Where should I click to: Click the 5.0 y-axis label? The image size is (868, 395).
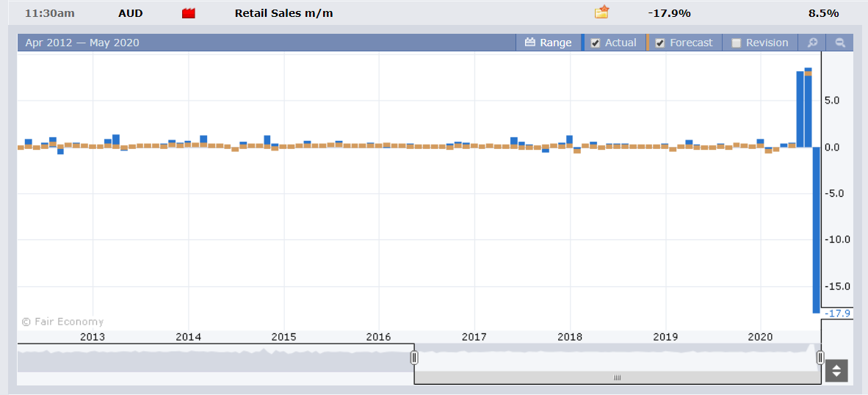click(x=832, y=101)
